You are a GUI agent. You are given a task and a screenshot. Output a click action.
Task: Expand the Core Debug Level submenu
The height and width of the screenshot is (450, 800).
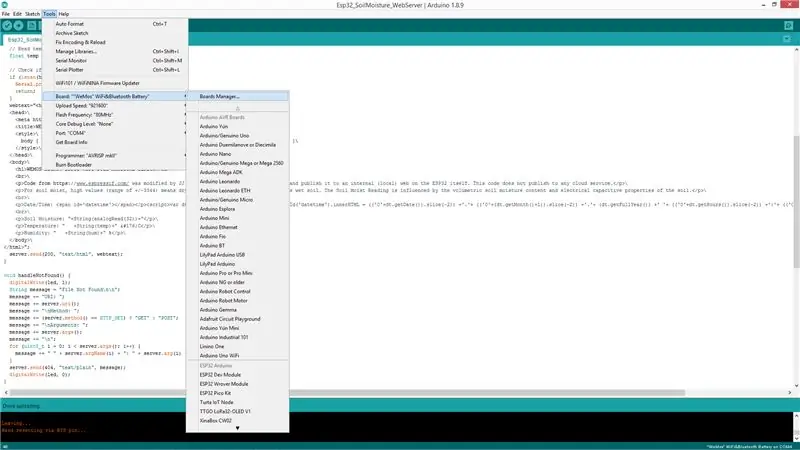click(115, 124)
